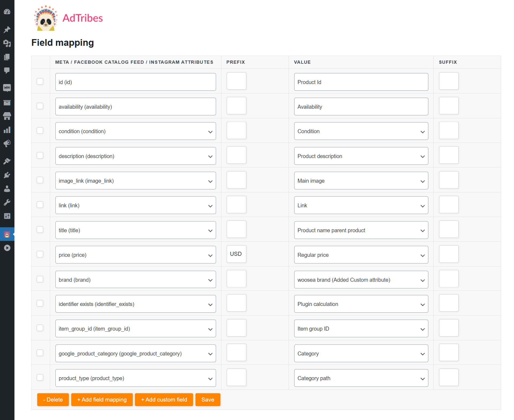This screenshot has height=420, width=514.
Task: Open the WordPress Dashboard icon
Action: pyautogui.click(x=7, y=12)
